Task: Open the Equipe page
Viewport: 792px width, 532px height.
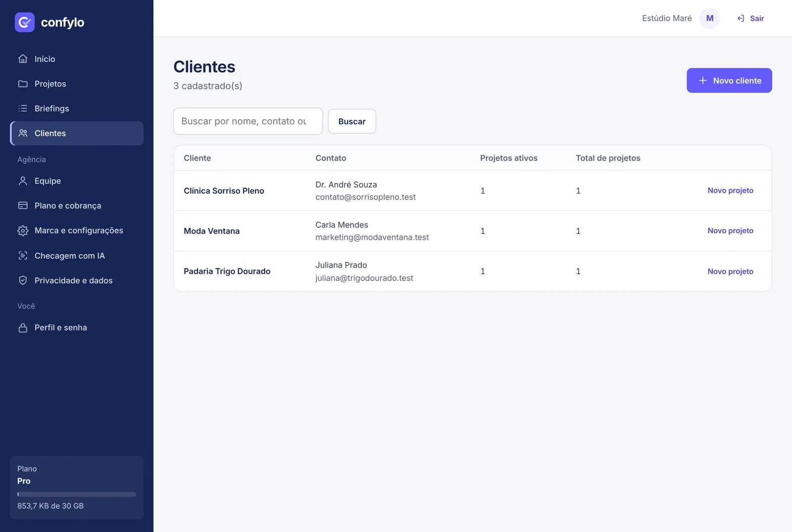Action: (x=77, y=181)
